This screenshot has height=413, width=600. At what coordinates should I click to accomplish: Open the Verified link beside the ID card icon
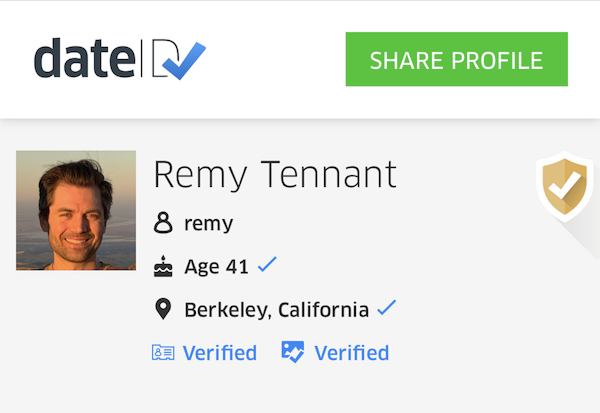(x=220, y=353)
